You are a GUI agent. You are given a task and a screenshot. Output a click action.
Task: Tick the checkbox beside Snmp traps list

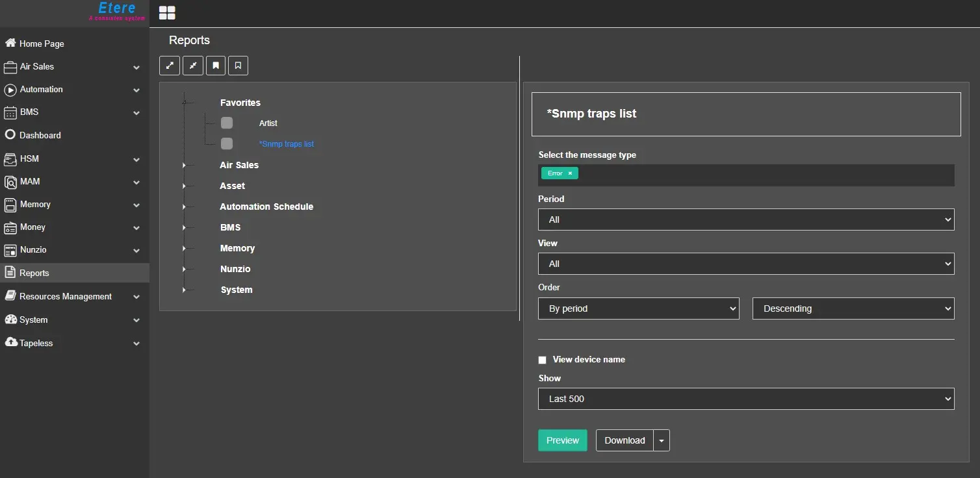[x=227, y=144]
